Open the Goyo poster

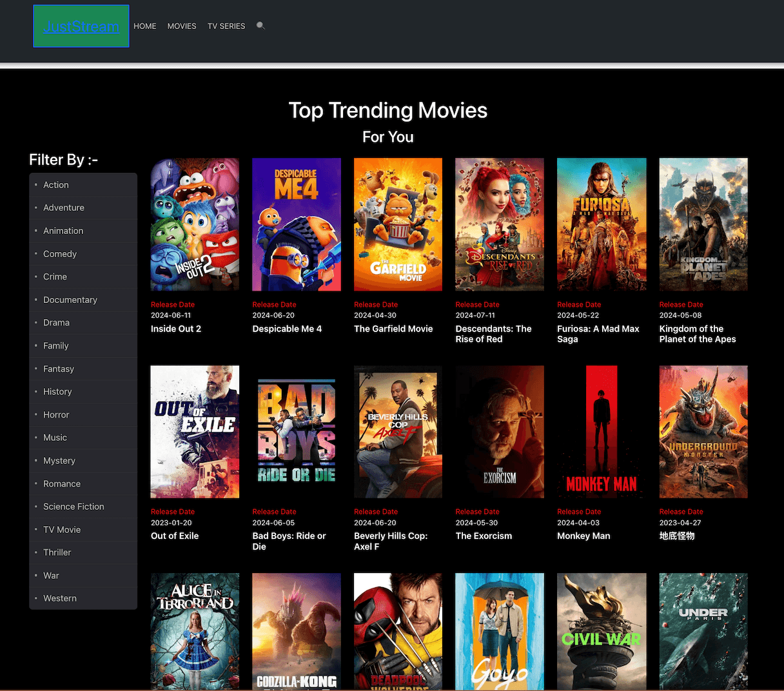(500, 632)
